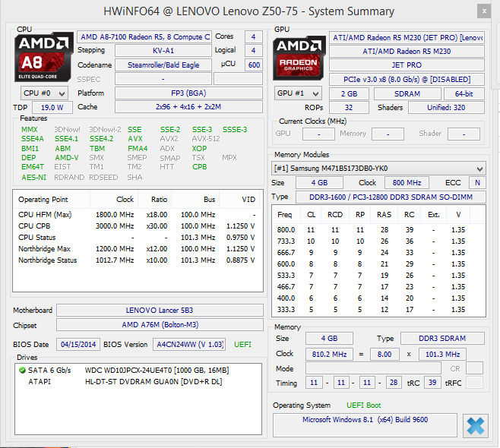Click the 533.3 frequency timing row

[378, 276]
